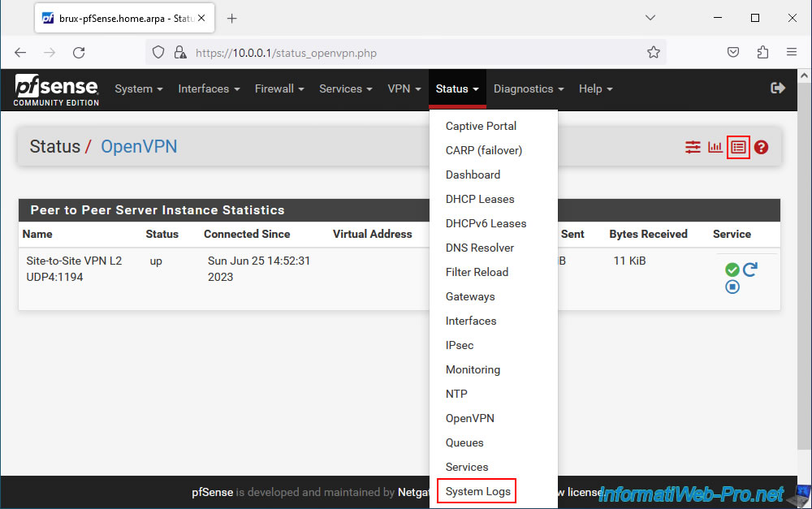Open Dashboard from Status menu
The image size is (812, 509).
473,175
